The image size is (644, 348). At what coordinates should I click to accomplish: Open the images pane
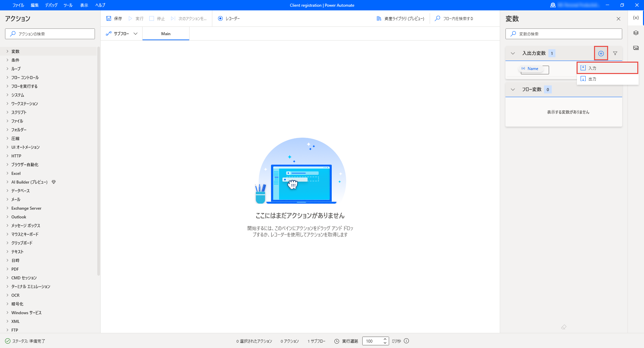635,48
